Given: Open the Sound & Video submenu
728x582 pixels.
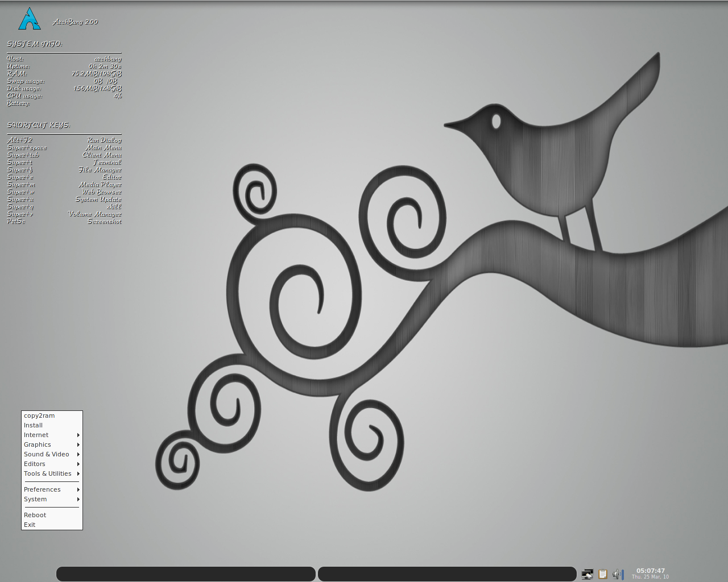Looking at the screenshot, I should click(x=52, y=454).
